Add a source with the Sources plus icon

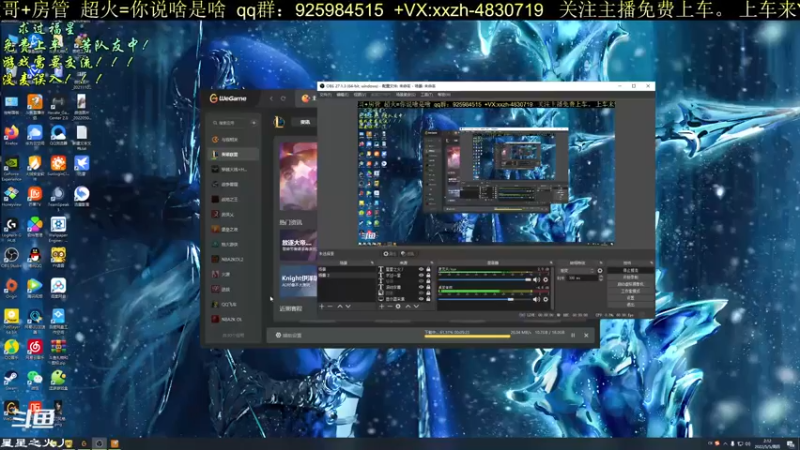pos(382,306)
